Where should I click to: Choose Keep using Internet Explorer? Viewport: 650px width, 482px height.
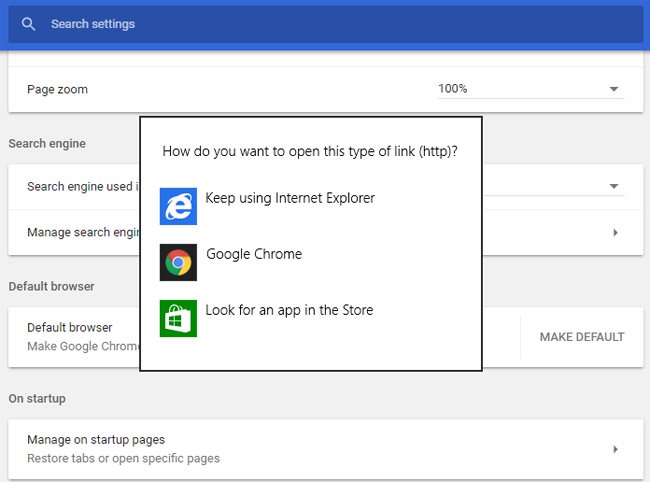[290, 198]
